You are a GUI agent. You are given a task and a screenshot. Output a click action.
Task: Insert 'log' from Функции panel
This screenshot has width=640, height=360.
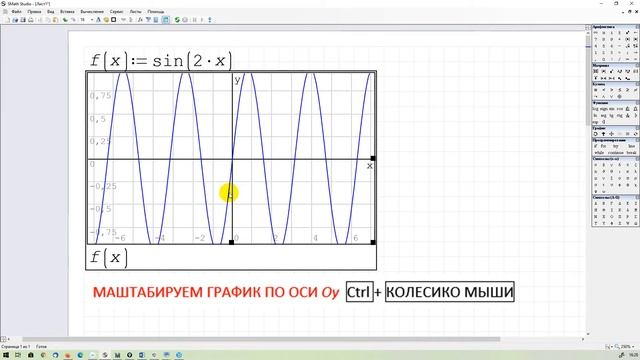click(x=595, y=109)
